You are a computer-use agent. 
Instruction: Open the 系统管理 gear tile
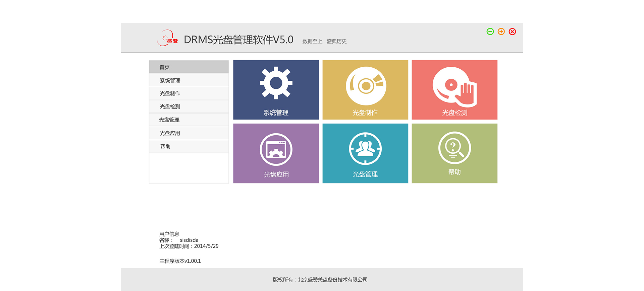[x=276, y=90]
